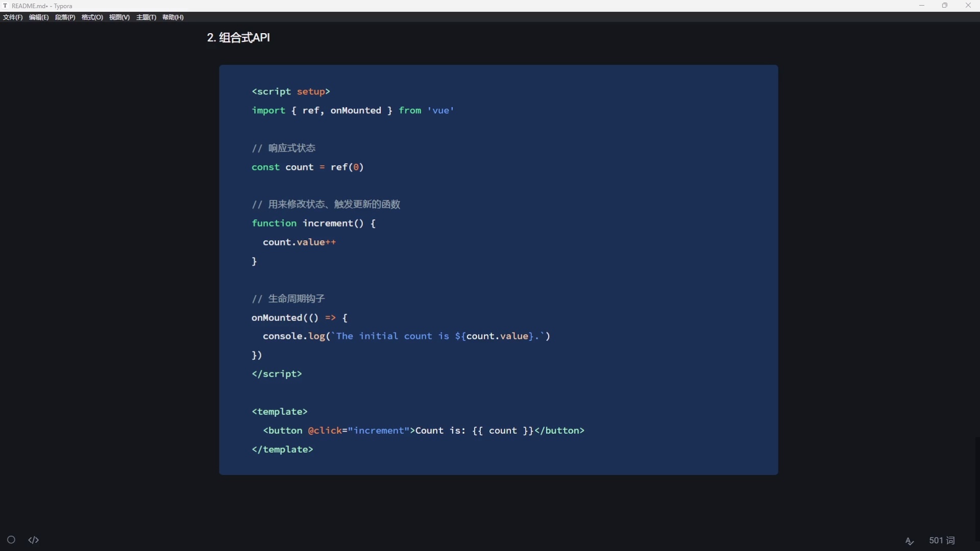Show word count details via 501 词

tap(942, 540)
